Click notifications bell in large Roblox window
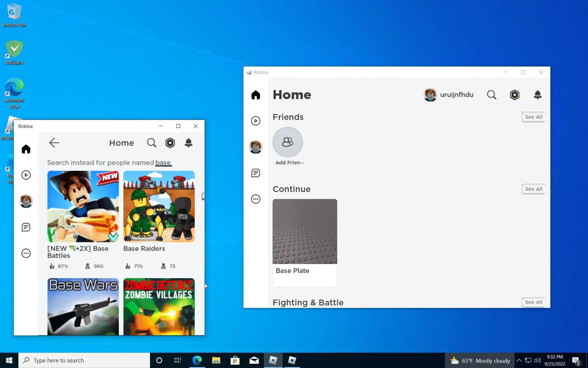Screen dimensions: 588x368 tap(537, 95)
